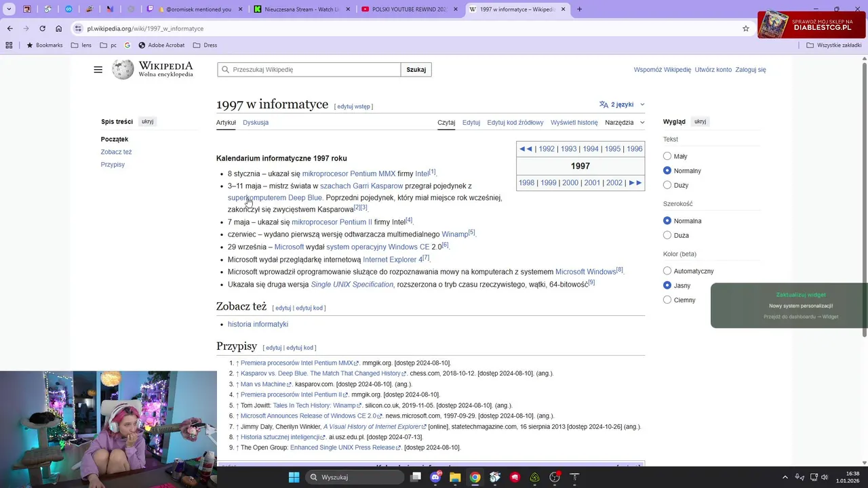Jump to Zobacz też in contents sidebar

(x=116, y=152)
